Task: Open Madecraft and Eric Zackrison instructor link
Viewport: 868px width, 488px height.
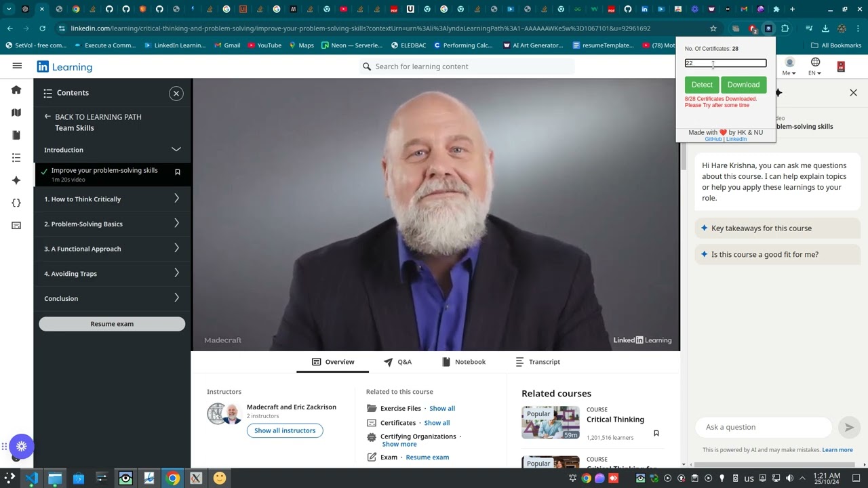Action: [x=292, y=407]
